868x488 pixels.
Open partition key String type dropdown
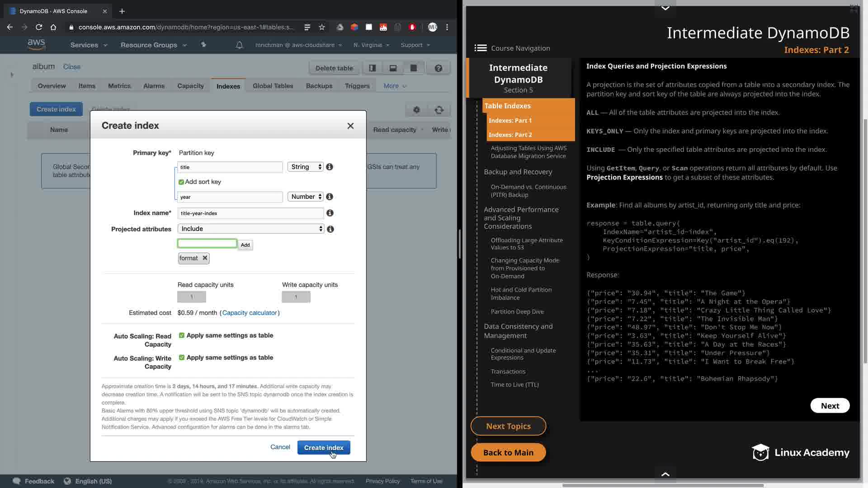point(306,167)
